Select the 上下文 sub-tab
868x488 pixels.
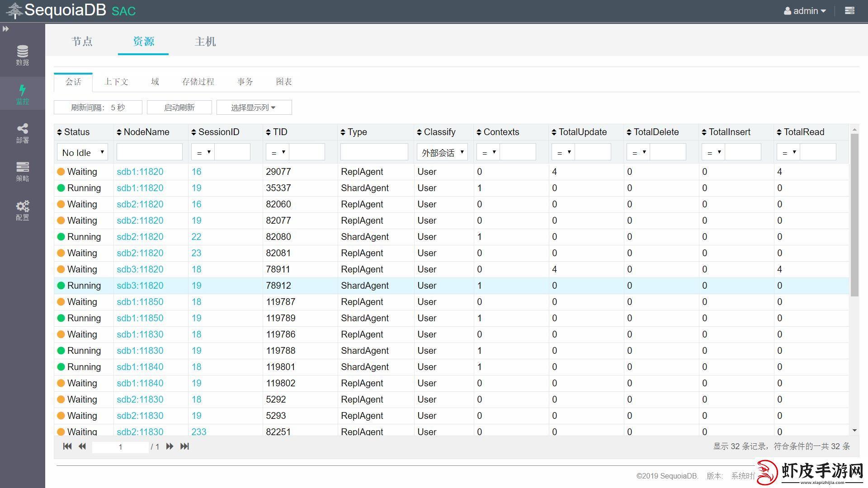116,82
